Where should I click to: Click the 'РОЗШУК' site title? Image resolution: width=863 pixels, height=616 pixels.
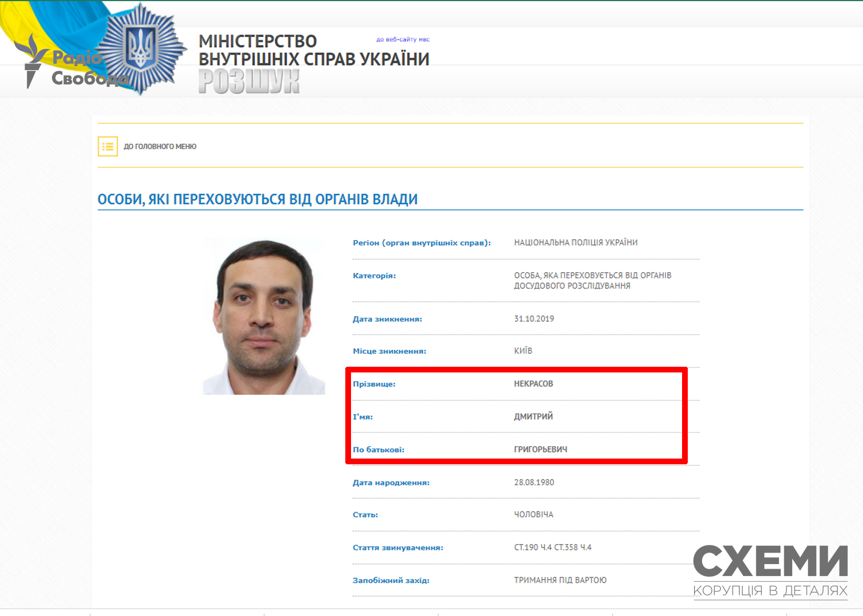249,82
